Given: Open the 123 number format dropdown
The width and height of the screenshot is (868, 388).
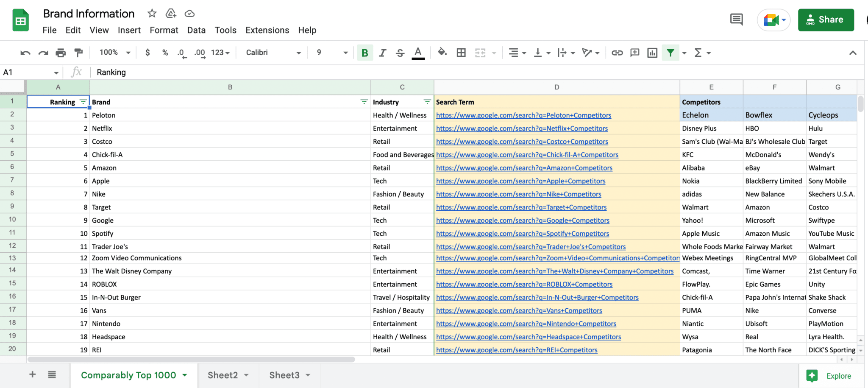Looking at the screenshot, I should tap(220, 53).
